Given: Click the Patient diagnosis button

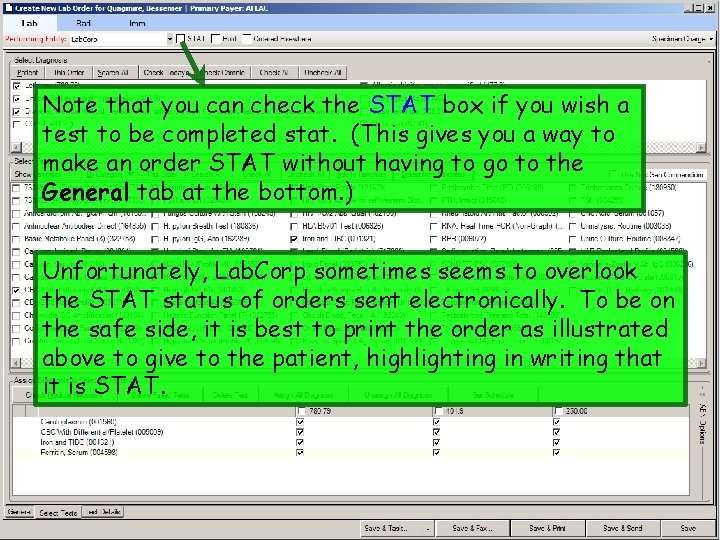Looking at the screenshot, I should coord(27,73).
